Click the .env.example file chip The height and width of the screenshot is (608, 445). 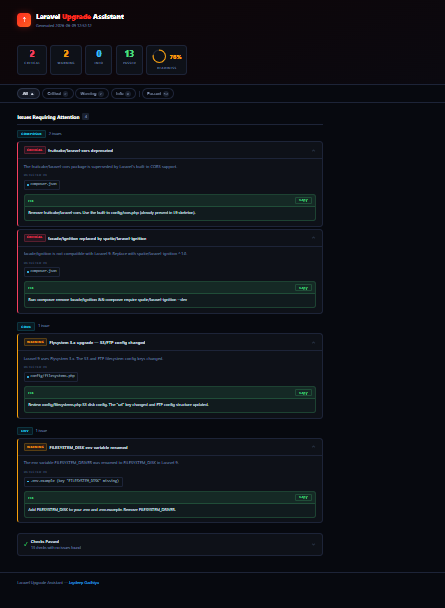pyautogui.click(x=73, y=482)
